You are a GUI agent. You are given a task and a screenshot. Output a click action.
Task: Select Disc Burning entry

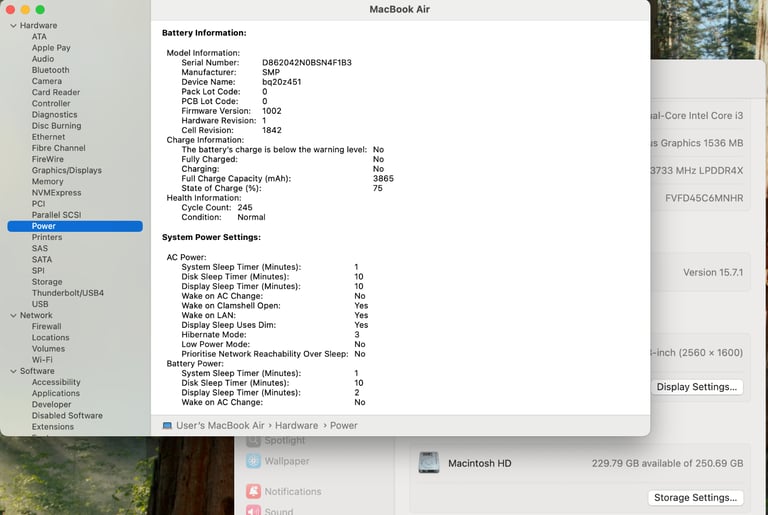coord(56,126)
